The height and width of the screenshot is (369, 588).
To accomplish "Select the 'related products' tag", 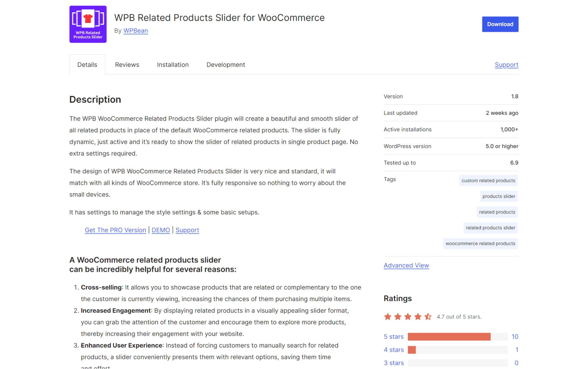I will [x=497, y=212].
